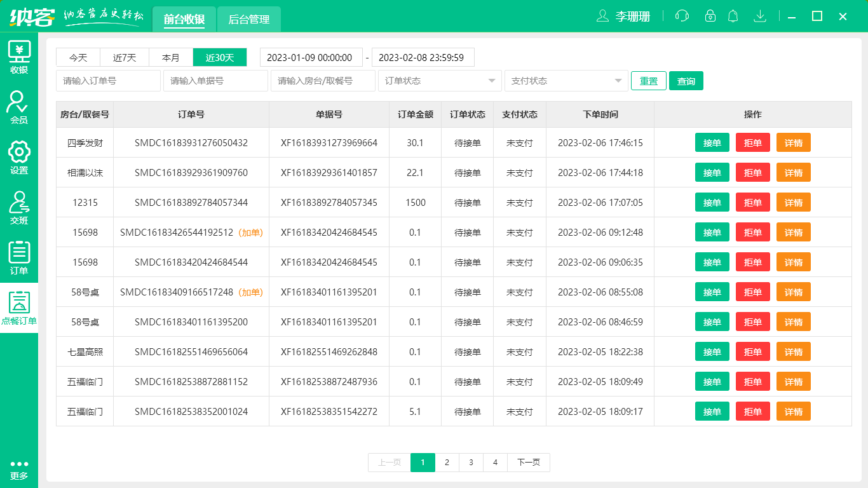Select the 本月 date range tab
868x488 pixels.
pyautogui.click(x=171, y=57)
